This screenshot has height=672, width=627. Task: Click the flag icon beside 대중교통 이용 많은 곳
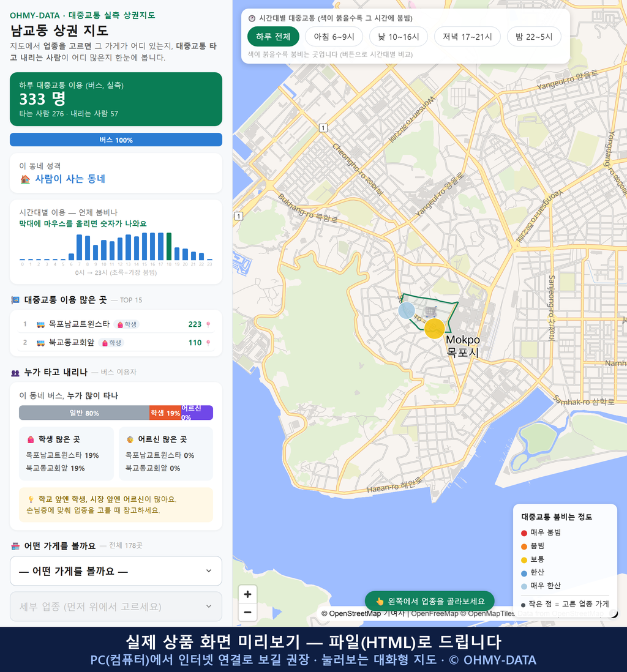coord(15,300)
